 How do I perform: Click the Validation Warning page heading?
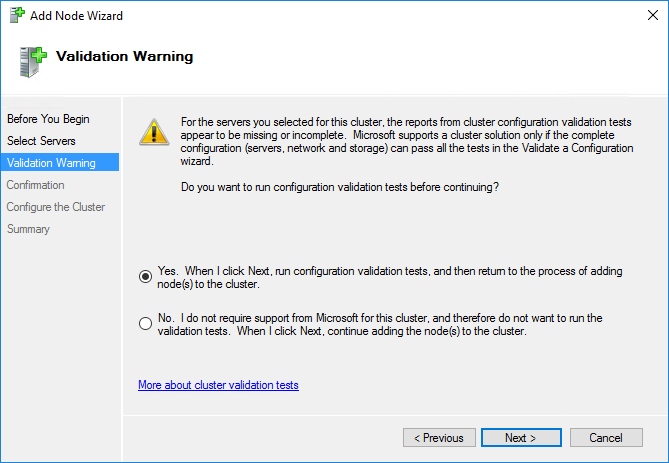124,56
